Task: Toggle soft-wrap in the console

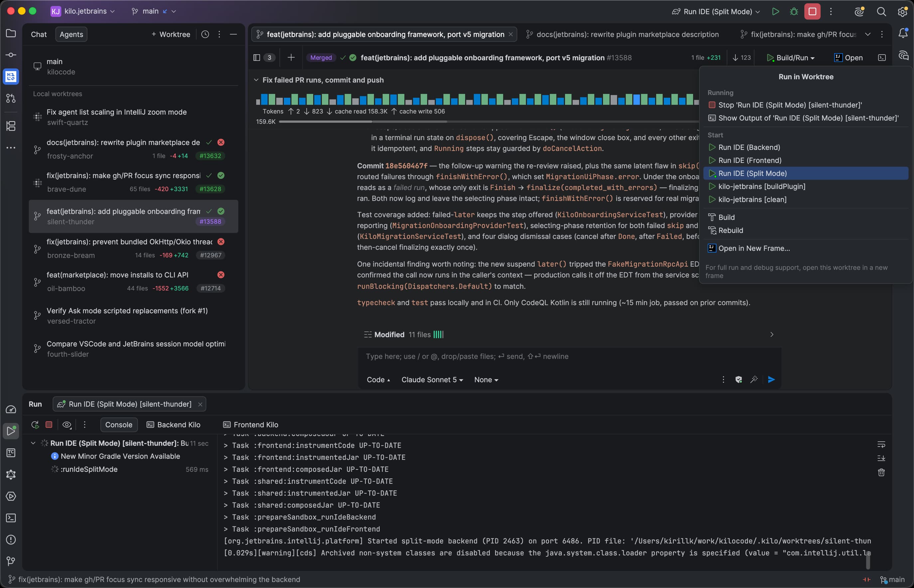Action: coord(881,444)
